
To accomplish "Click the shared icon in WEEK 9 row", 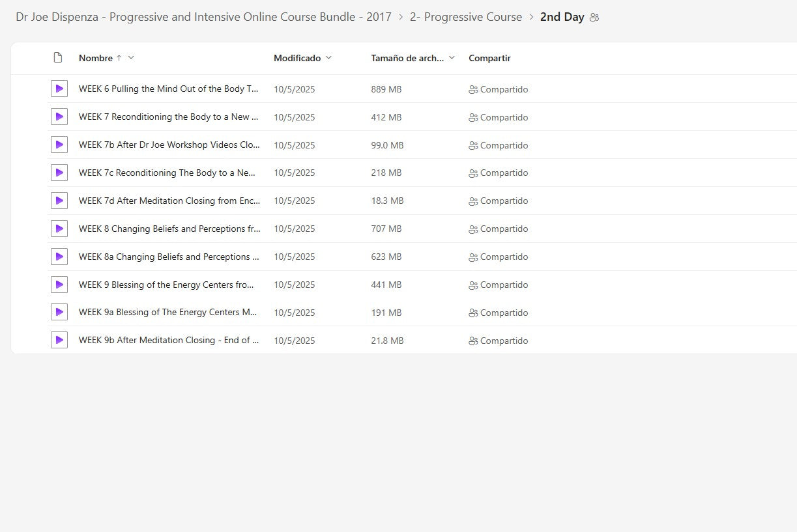I will (473, 285).
